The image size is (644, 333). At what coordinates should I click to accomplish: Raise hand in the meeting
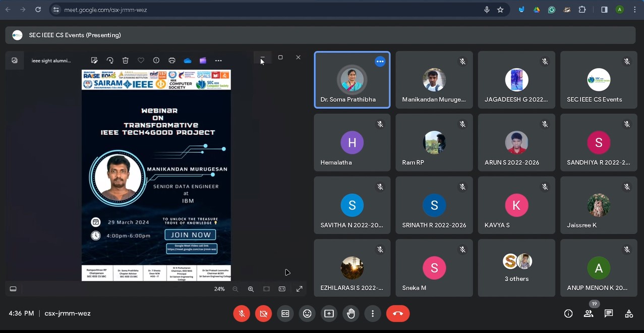click(x=351, y=313)
